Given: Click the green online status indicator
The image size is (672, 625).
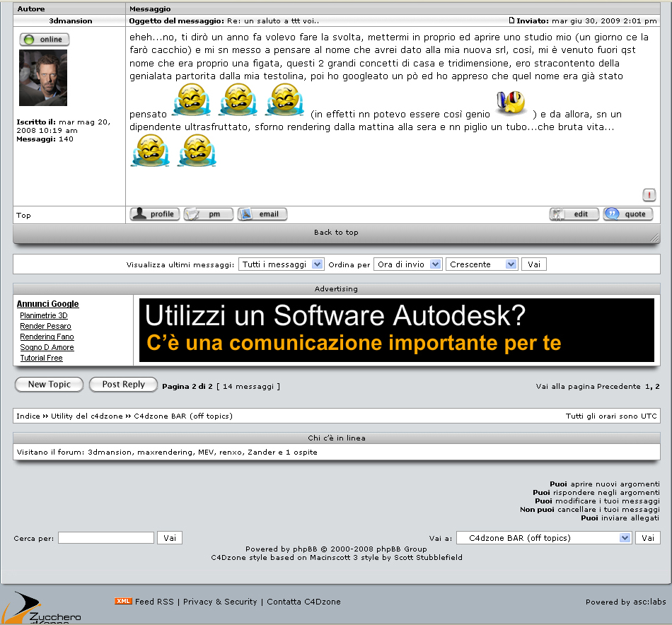Looking at the screenshot, I should coord(45,40).
